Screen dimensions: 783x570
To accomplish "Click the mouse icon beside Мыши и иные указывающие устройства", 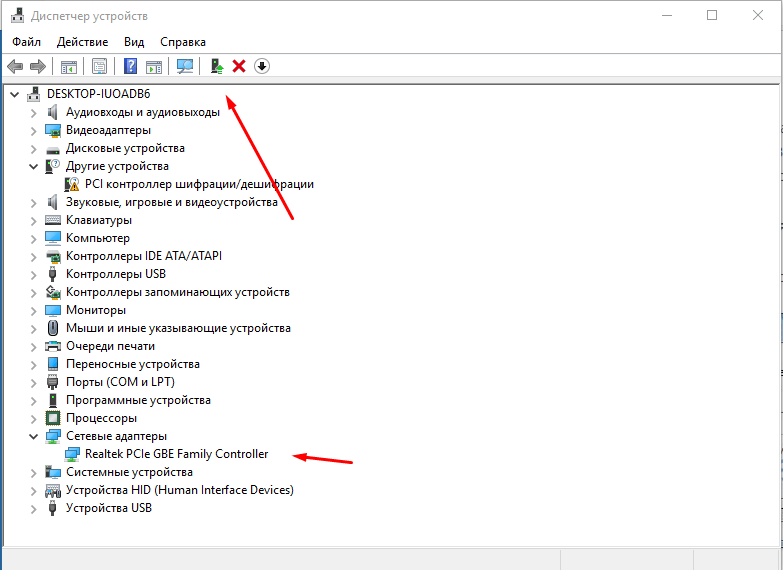I will (x=52, y=328).
